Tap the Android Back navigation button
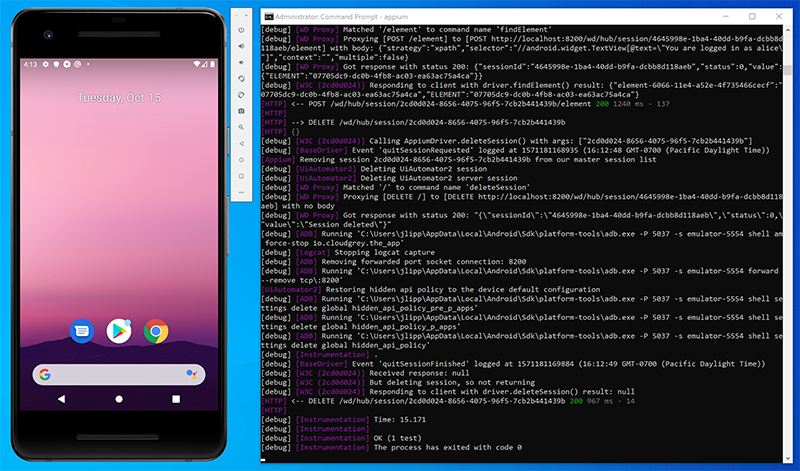Screen dimensions: 800x471 pyautogui.click(x=61, y=399)
